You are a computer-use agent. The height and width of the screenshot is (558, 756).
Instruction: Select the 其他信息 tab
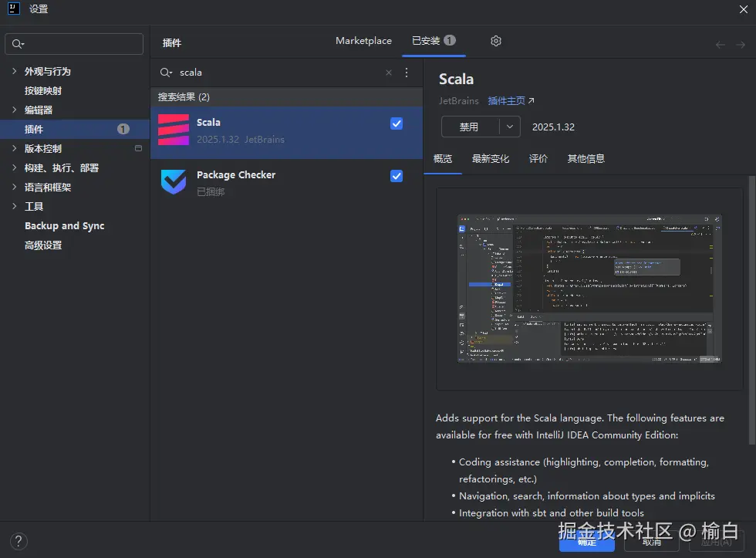point(586,159)
